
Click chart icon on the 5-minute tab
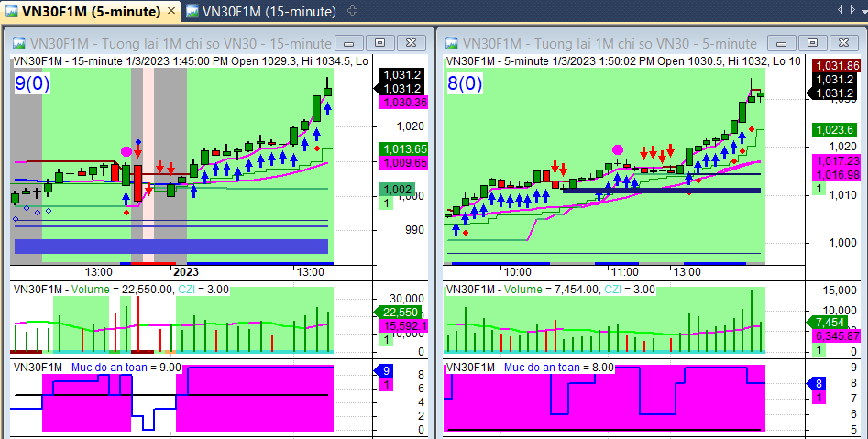click(11, 11)
